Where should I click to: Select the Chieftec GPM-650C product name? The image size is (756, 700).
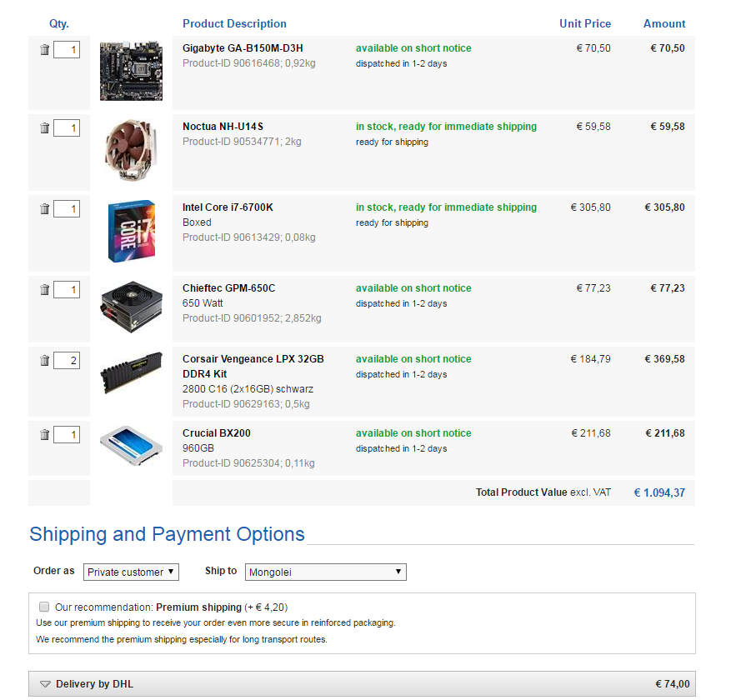[x=228, y=288]
